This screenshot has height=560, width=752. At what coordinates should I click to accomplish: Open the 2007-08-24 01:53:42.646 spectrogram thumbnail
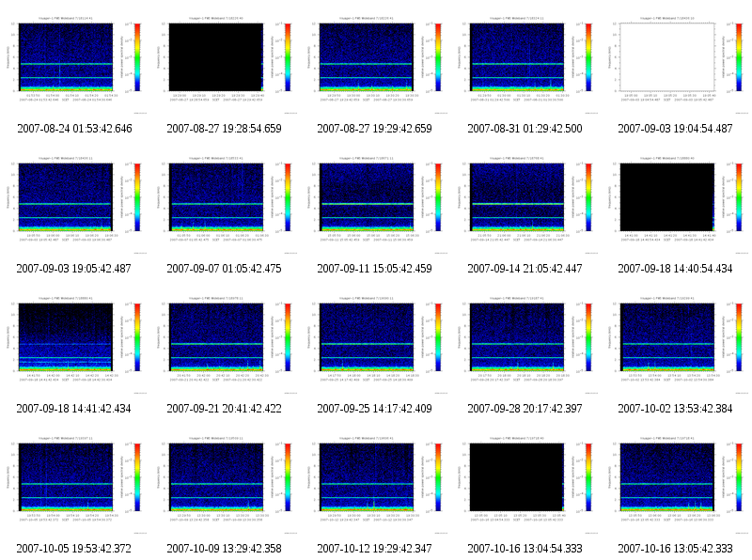(x=74, y=65)
